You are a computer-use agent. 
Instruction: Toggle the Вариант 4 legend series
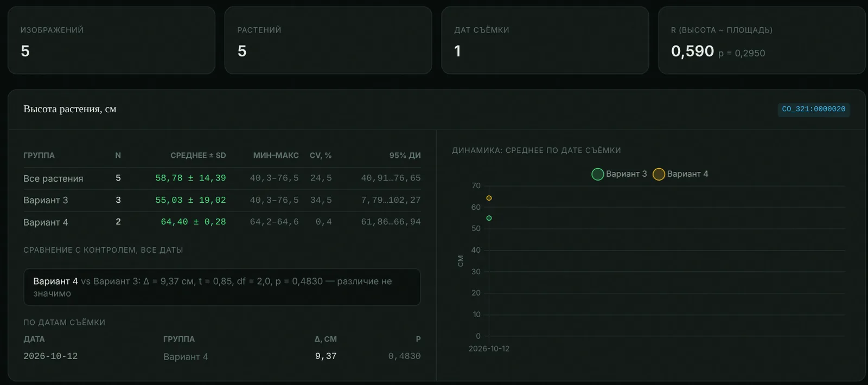680,174
